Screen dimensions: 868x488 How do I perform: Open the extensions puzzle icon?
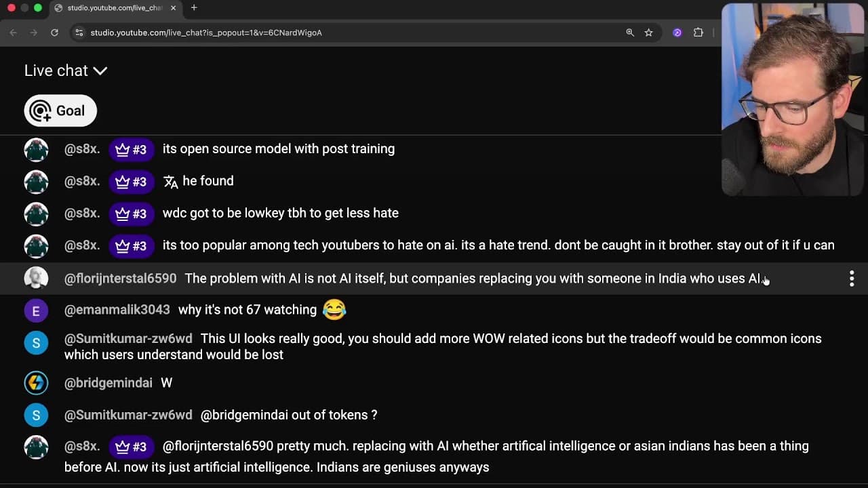coord(698,33)
